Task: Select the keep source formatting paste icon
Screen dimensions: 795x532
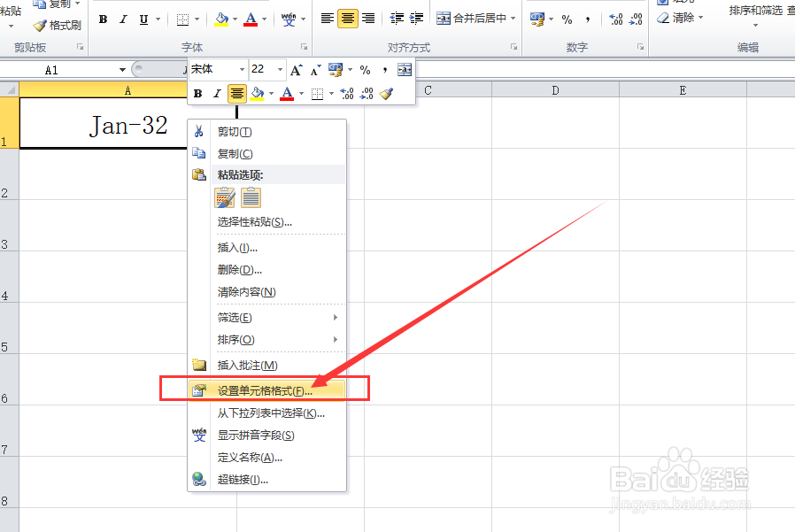Action: click(x=224, y=197)
